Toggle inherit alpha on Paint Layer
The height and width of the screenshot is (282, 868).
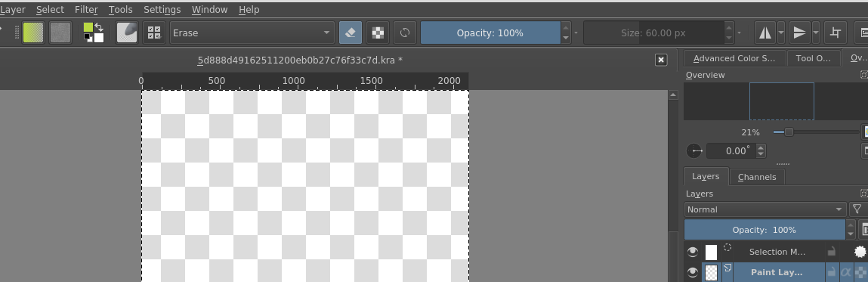click(x=845, y=272)
